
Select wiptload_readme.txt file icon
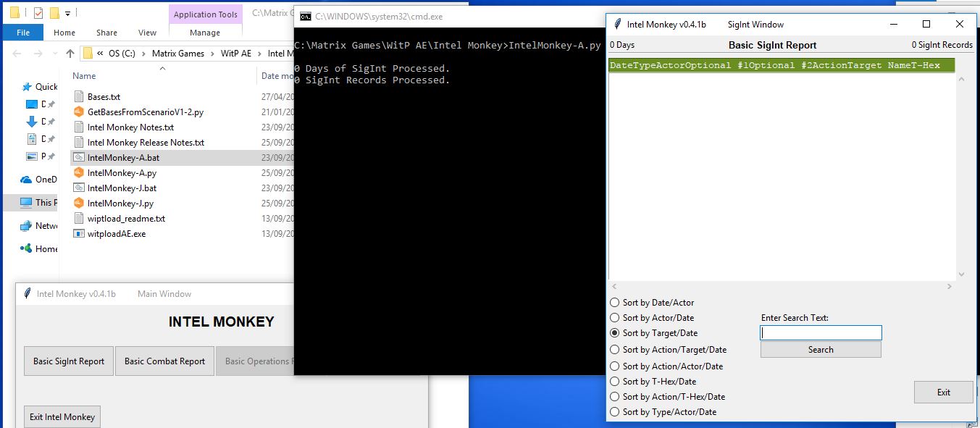pos(80,219)
